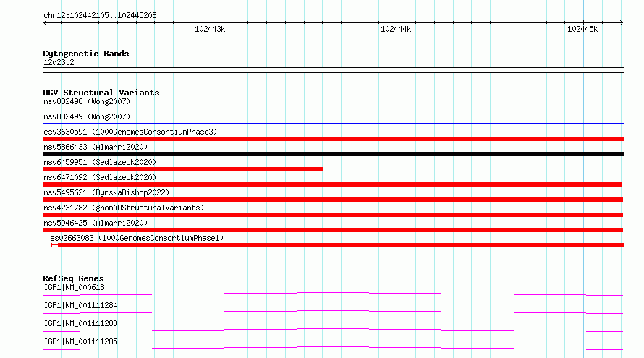Click the 102444k ruler tick label
The height and width of the screenshot is (358, 644).
pyautogui.click(x=396, y=29)
